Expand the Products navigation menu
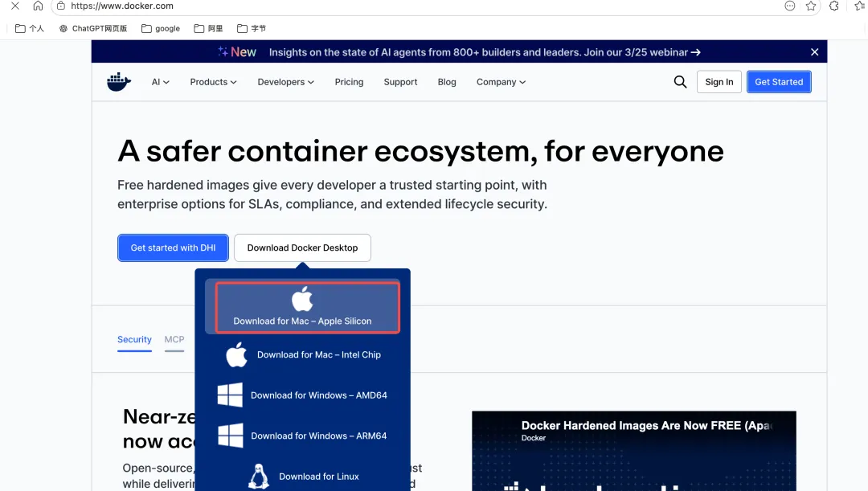This screenshot has width=868, height=491. [213, 82]
